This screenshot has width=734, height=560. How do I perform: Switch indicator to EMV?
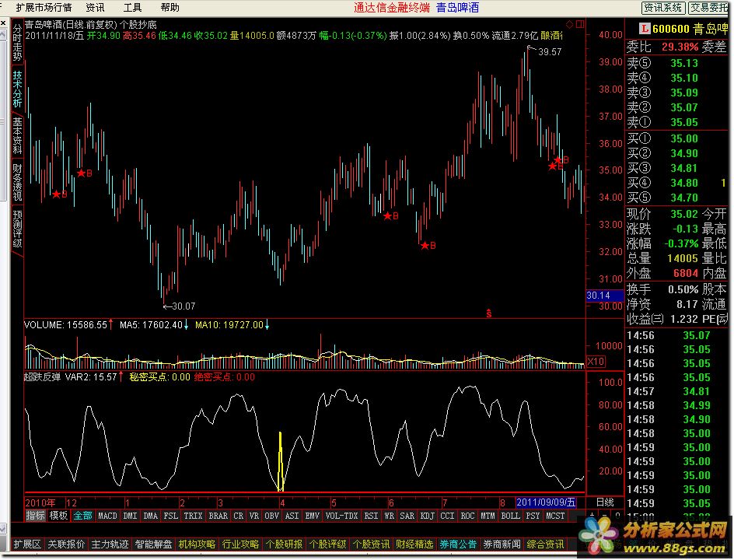312,516
